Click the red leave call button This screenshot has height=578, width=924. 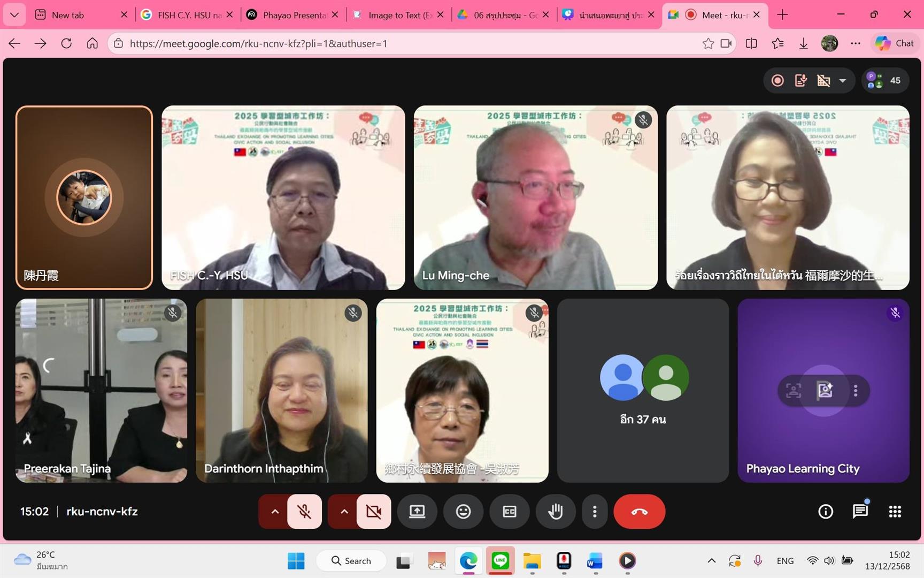click(x=639, y=512)
